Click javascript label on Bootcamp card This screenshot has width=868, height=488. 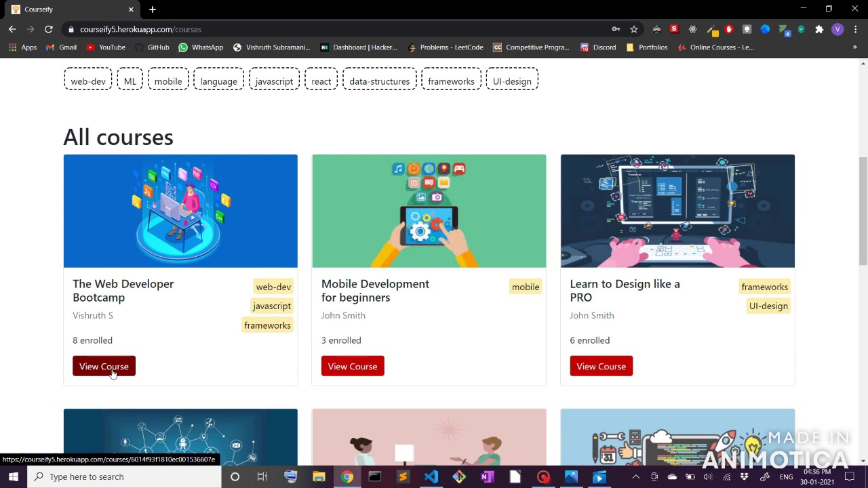[x=272, y=306]
